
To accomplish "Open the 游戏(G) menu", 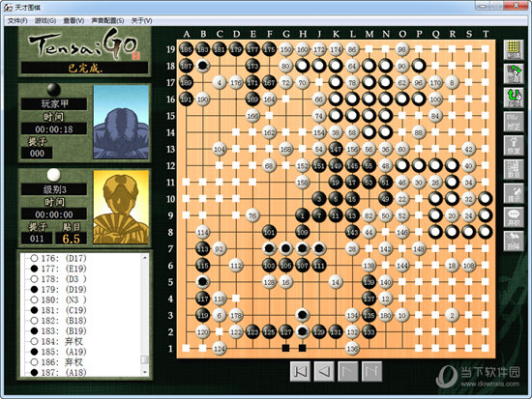I will pyautogui.click(x=45, y=20).
